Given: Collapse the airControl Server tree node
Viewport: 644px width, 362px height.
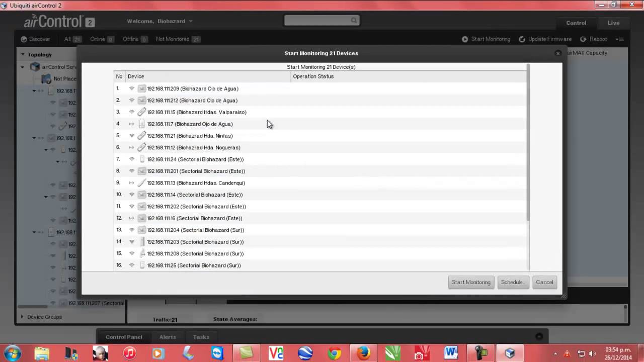Looking at the screenshot, I should click(23, 67).
